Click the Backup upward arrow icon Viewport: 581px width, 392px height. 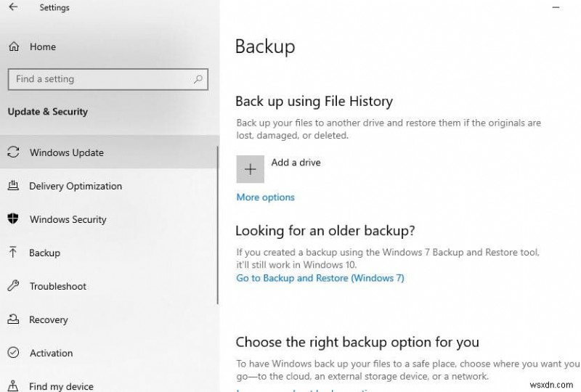[13, 253]
